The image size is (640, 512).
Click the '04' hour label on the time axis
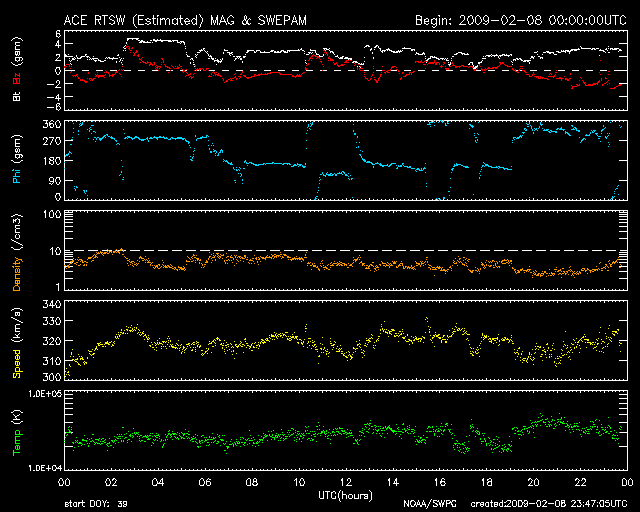point(158,483)
